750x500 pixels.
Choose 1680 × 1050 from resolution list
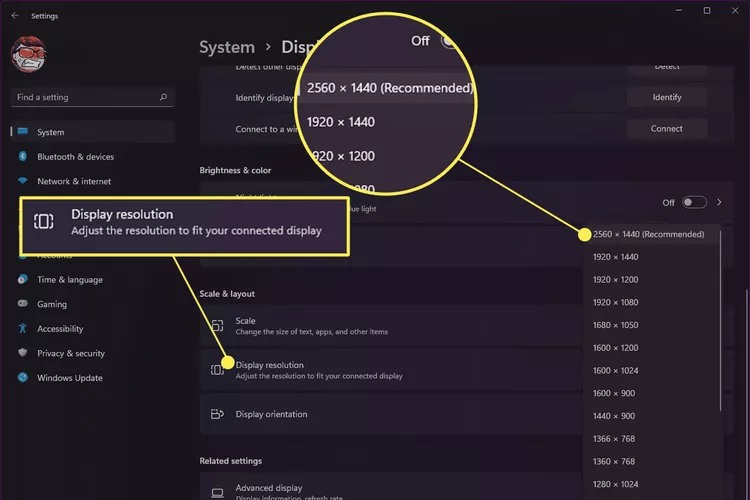tap(615, 325)
